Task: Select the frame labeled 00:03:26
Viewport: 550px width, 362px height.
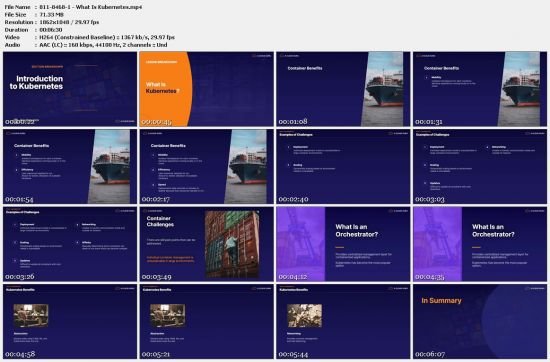Action: 70,244
